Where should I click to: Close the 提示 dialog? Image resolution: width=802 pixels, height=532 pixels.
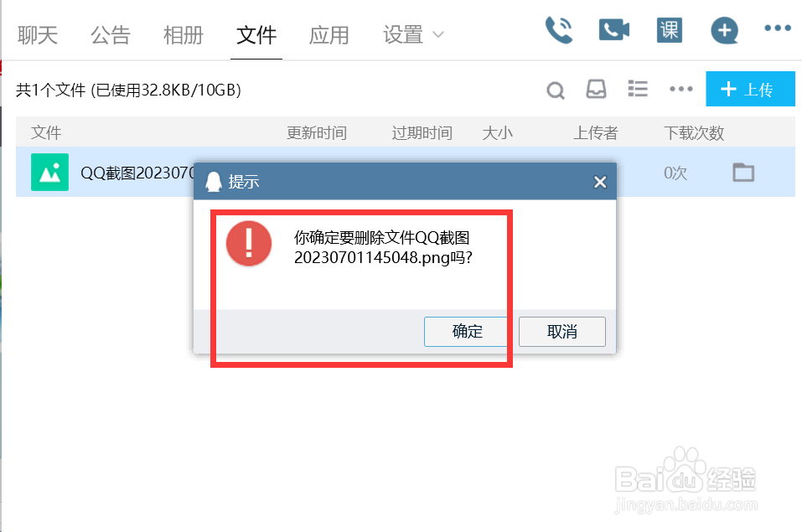[600, 182]
